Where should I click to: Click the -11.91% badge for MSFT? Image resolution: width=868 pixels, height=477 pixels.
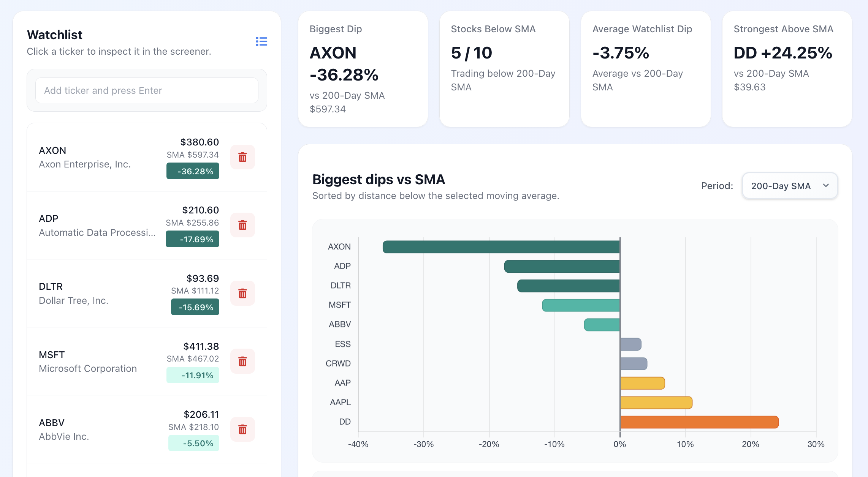click(x=193, y=375)
